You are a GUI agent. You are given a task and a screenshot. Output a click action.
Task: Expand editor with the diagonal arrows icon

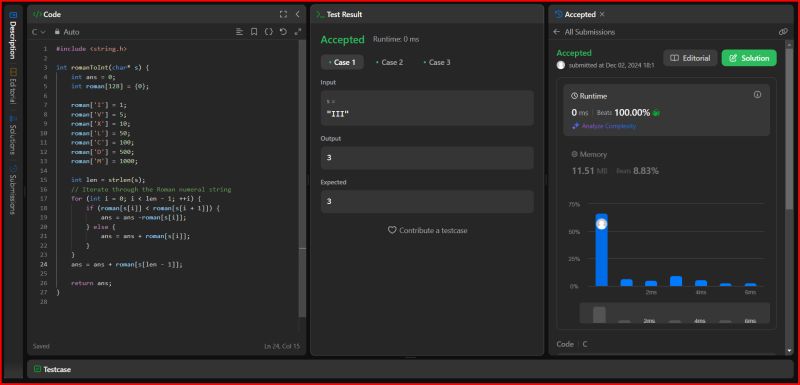click(298, 32)
